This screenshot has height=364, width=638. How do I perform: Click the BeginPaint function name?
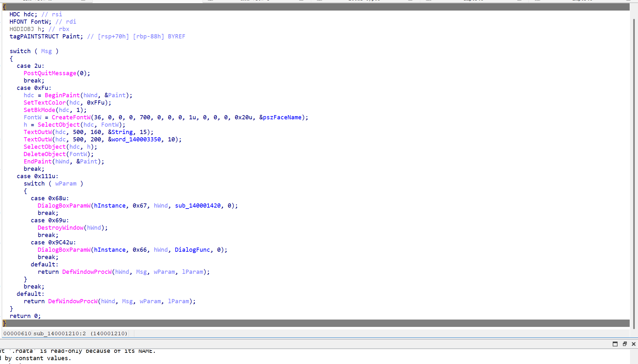62,95
